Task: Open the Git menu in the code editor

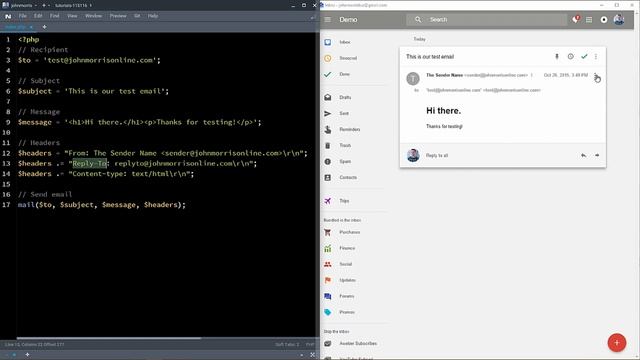Action: pos(137,16)
